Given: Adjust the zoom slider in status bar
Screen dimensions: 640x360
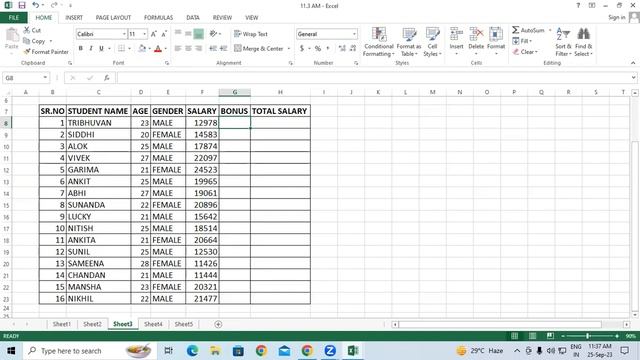Looking at the screenshot, I should [588, 336].
